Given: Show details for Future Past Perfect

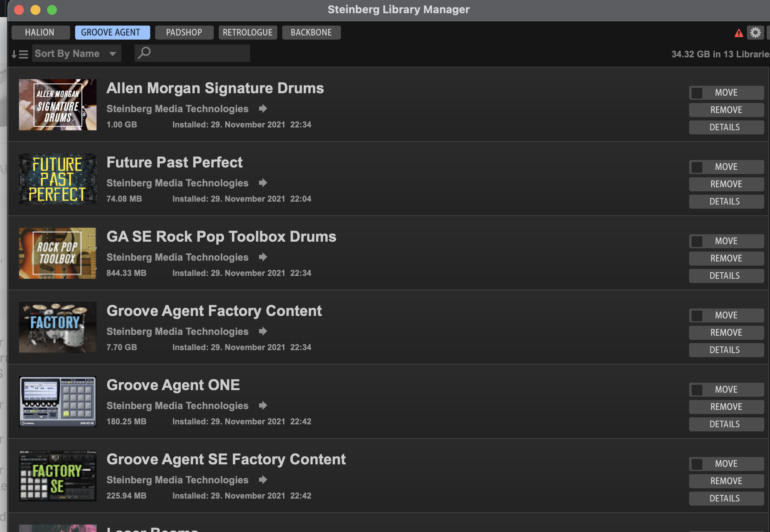Looking at the screenshot, I should click(726, 202).
